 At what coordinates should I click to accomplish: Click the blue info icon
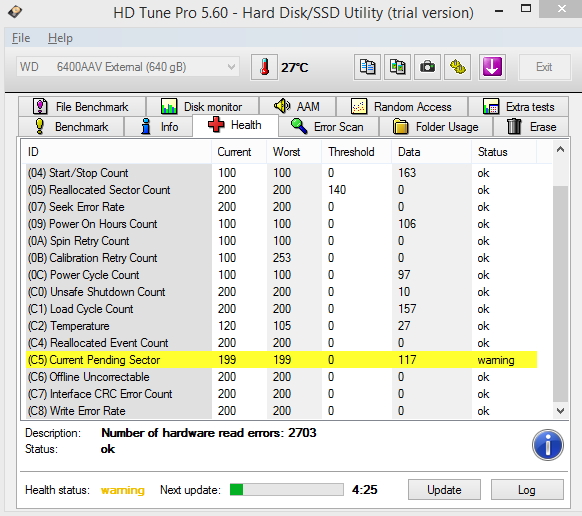coord(547,445)
